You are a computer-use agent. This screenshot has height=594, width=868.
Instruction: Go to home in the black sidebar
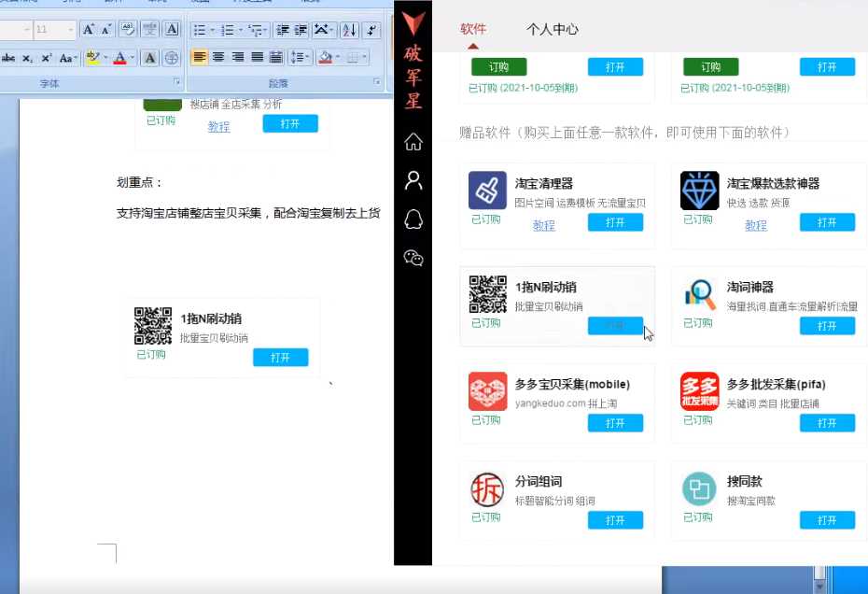point(413,142)
